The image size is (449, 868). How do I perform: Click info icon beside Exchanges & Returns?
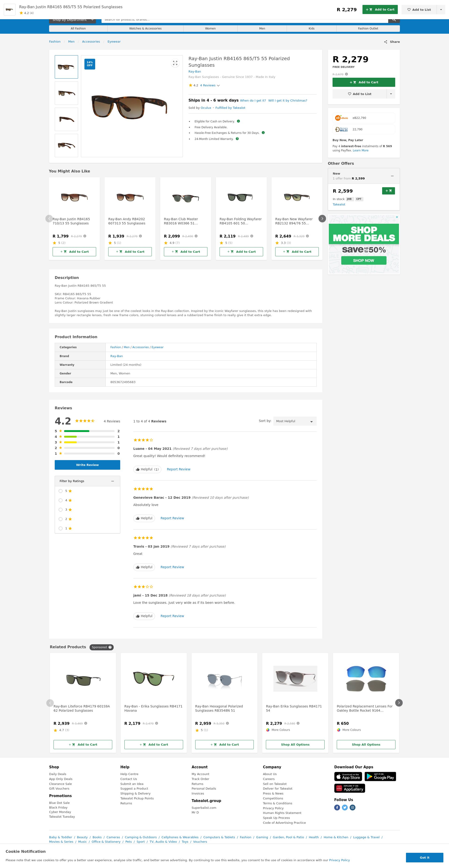263,133
